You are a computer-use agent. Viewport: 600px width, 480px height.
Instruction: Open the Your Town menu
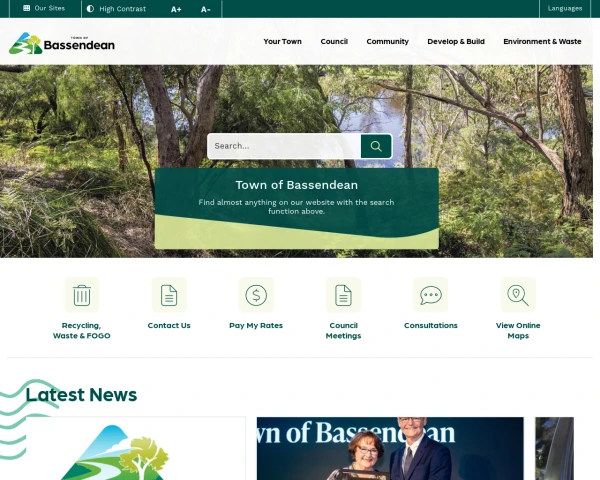click(282, 41)
